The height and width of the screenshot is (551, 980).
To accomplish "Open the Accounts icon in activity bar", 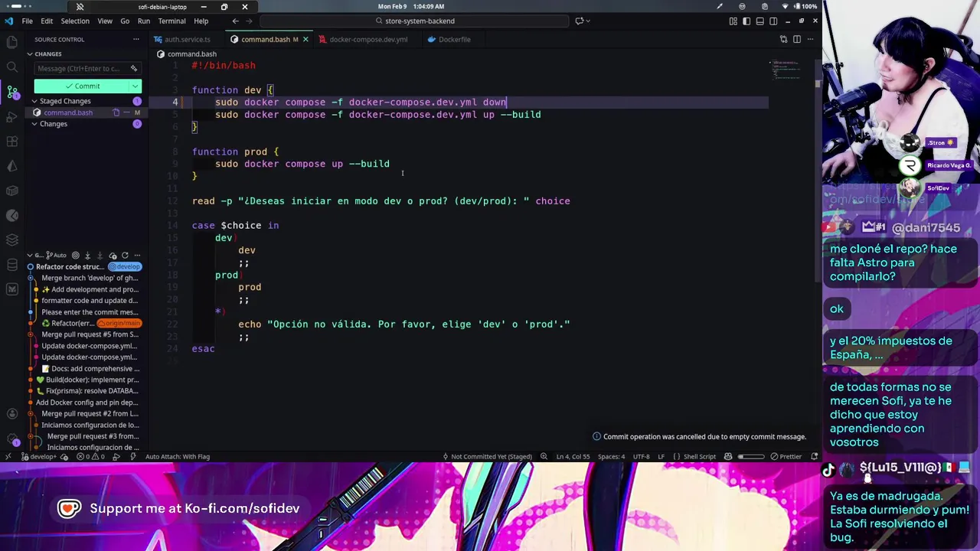I will 11,414.
